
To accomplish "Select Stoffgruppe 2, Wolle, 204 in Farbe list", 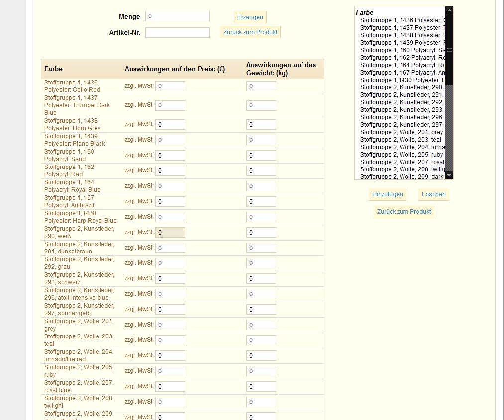I will (403, 147).
